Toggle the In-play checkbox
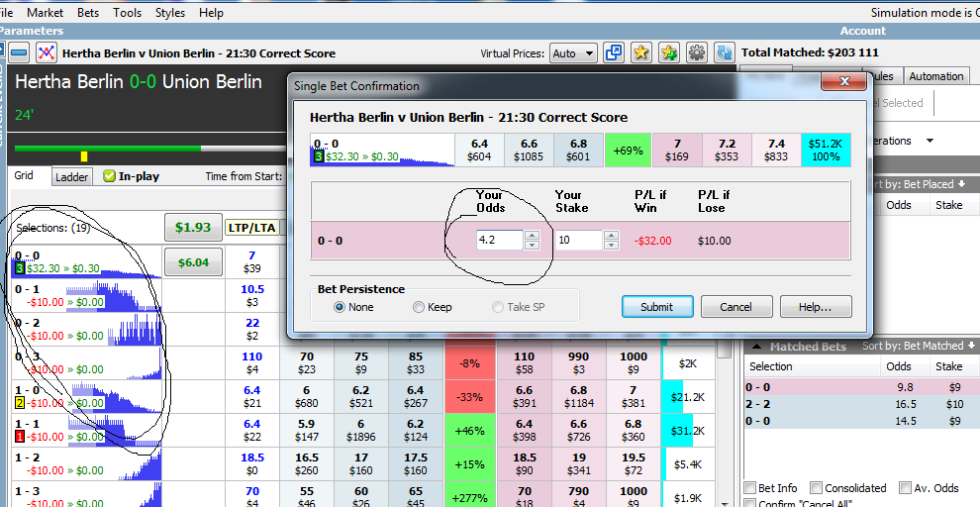The width and height of the screenshot is (980, 507). (x=109, y=176)
